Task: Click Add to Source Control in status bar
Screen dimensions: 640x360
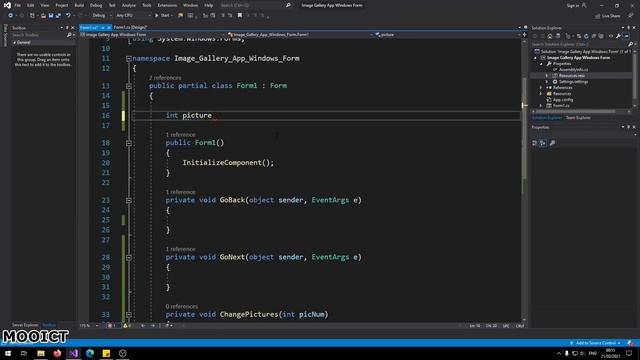Action: click(596, 343)
